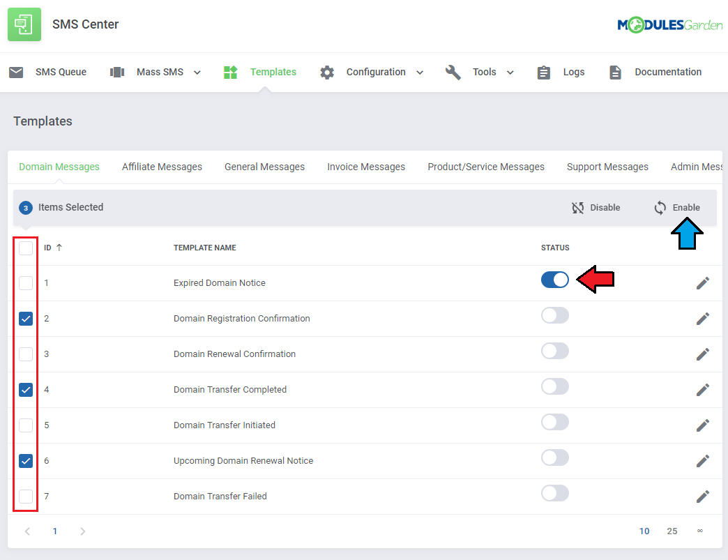The width and height of the screenshot is (728, 560).
Task: Switch to Domain Messages tab
Action: click(59, 167)
